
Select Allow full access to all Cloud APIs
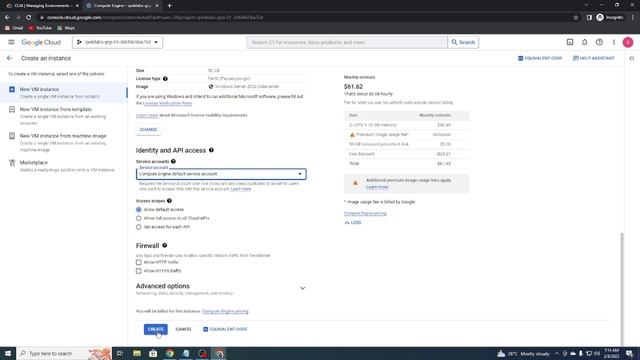(x=139, y=218)
